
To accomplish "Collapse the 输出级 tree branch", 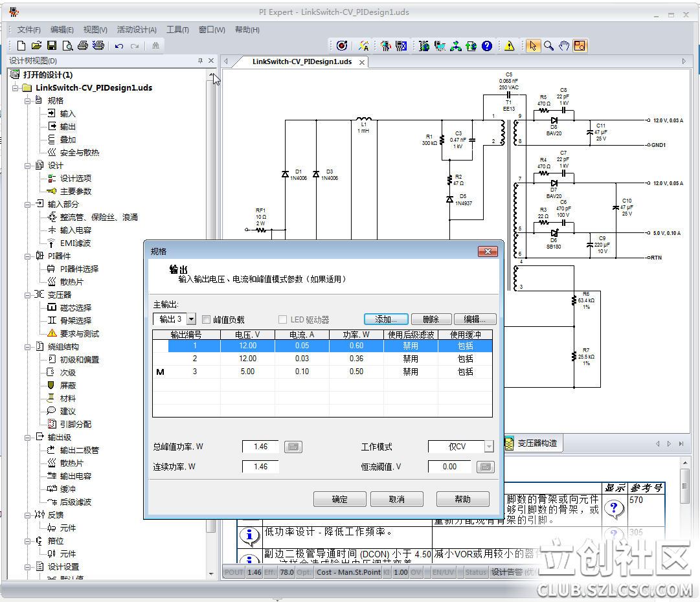I will (x=28, y=438).
